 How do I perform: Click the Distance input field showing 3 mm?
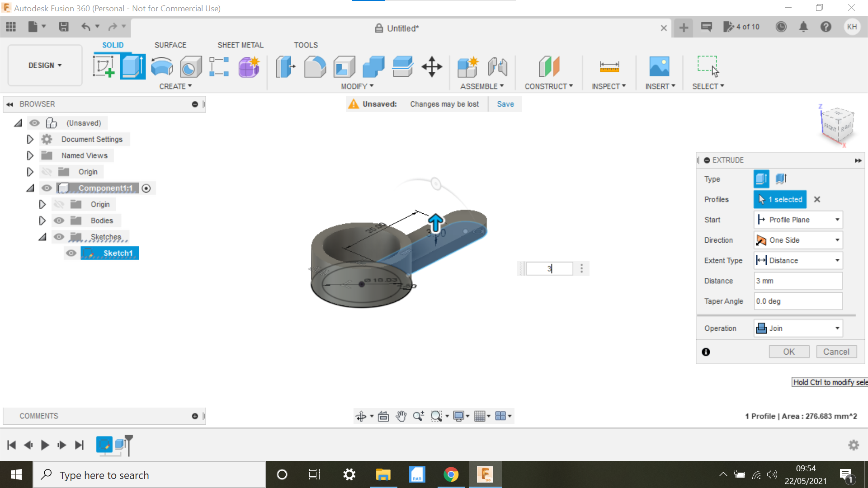pos(798,281)
